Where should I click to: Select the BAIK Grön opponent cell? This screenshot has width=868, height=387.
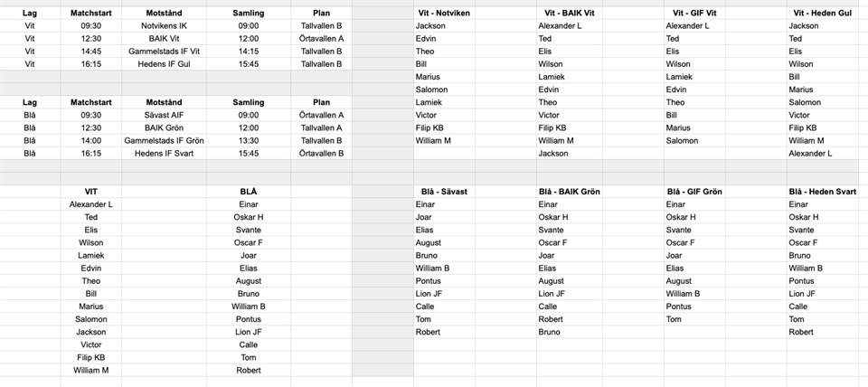click(x=164, y=128)
